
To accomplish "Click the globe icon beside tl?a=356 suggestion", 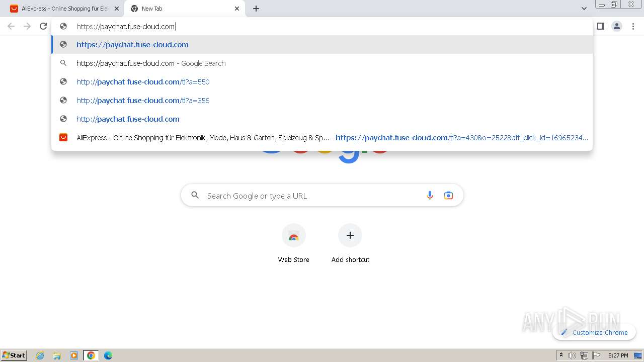I will pyautogui.click(x=63, y=101).
